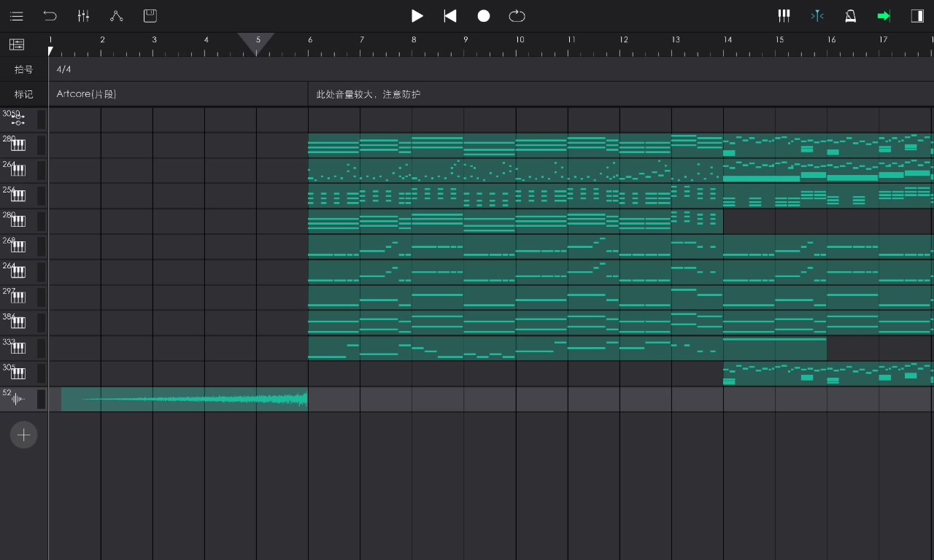The image size is (934, 560).
Task: Click the 4/4 time signature entry
Action: (64, 69)
